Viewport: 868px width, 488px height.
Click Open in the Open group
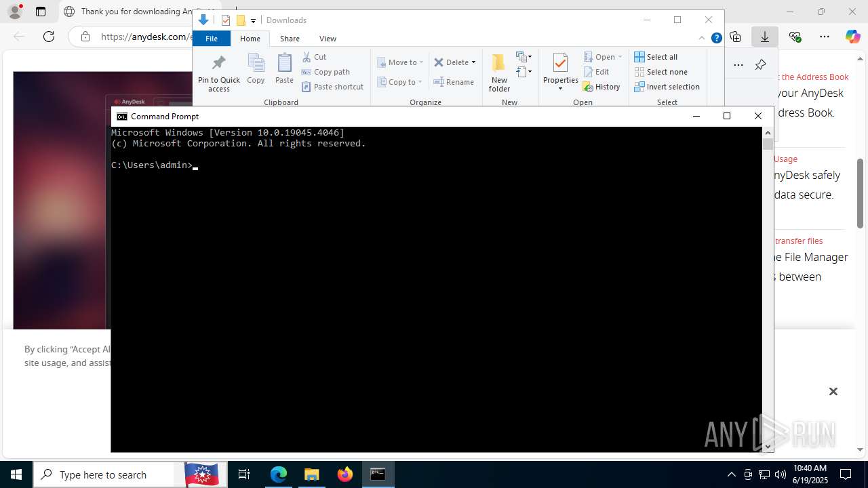coord(599,57)
